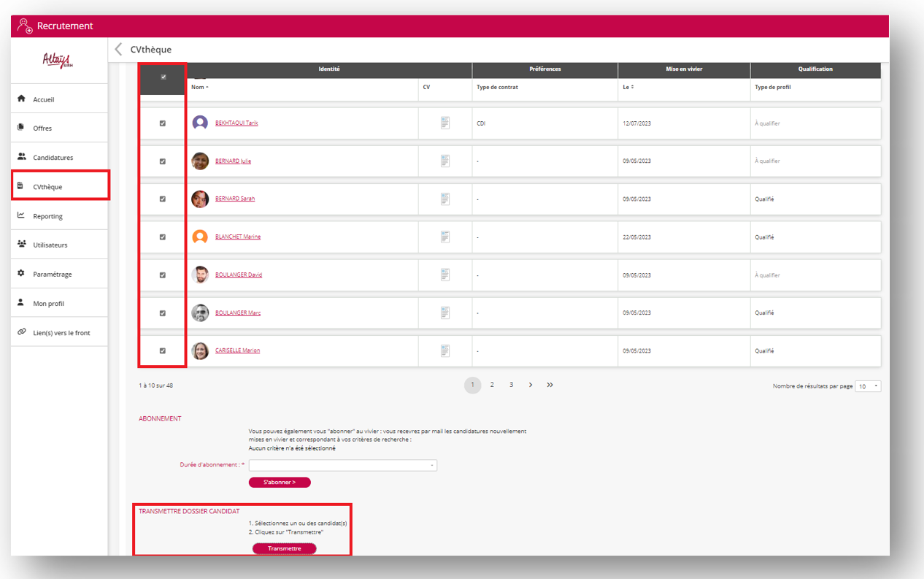Jump to last page with double-arrow
924x579 pixels.
pyautogui.click(x=550, y=385)
